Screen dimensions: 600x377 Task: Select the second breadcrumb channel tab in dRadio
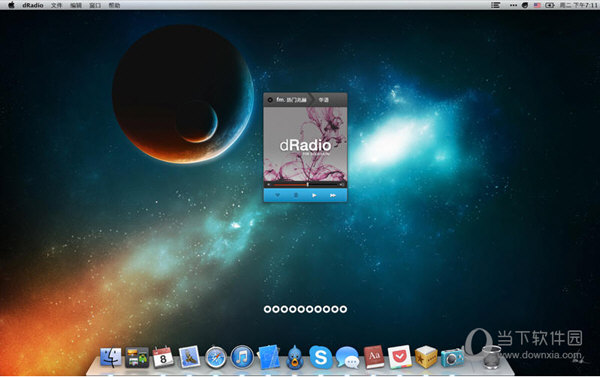(x=324, y=100)
